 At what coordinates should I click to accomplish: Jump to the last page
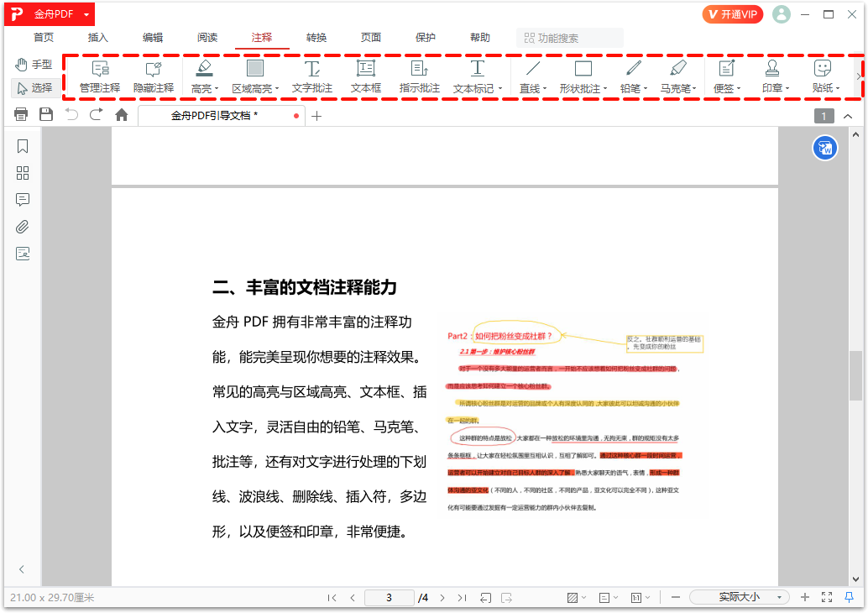(462, 598)
